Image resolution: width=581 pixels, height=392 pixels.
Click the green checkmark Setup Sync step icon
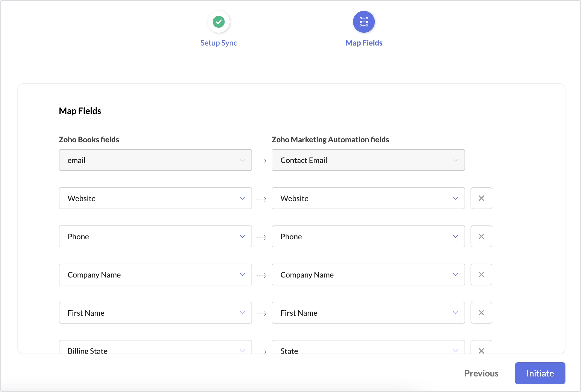218,22
